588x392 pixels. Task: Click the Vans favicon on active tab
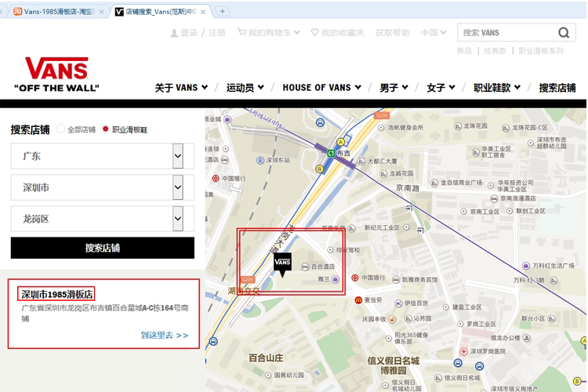tap(119, 12)
